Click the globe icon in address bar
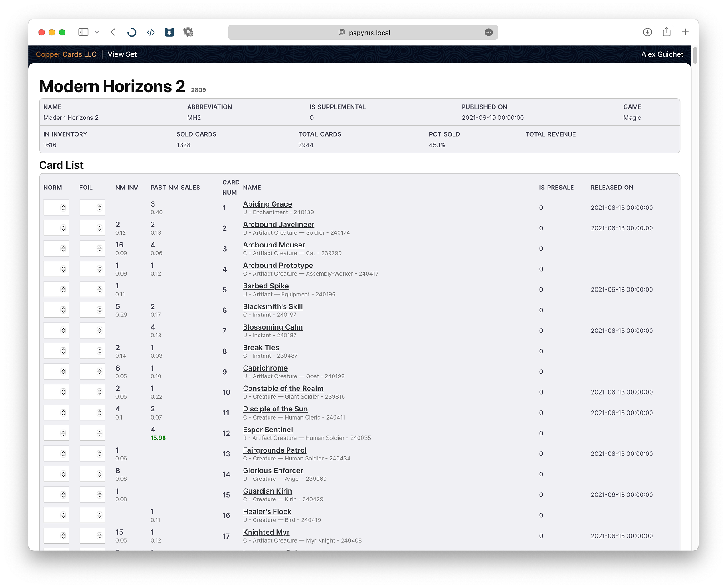727x588 pixels. point(342,32)
